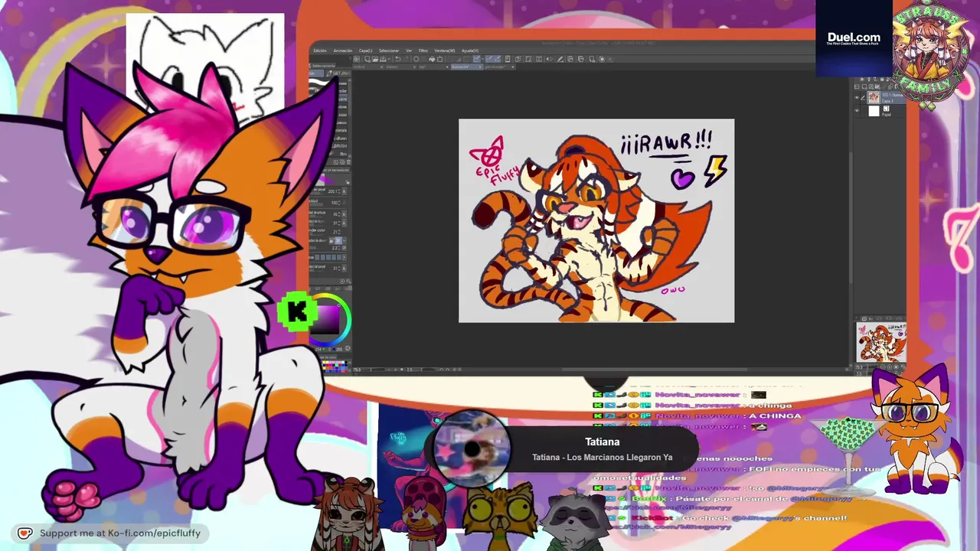Toggle the highlighted Snap to ruler button
The height and width of the screenshot is (551, 980).
476,59
